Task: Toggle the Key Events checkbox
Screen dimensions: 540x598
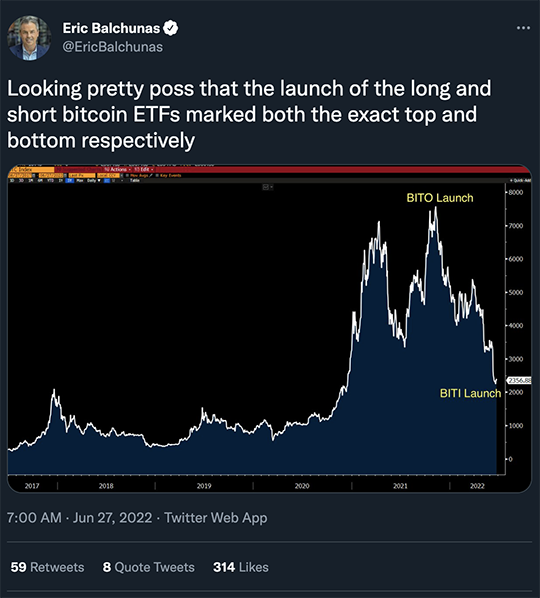Action: [x=157, y=175]
